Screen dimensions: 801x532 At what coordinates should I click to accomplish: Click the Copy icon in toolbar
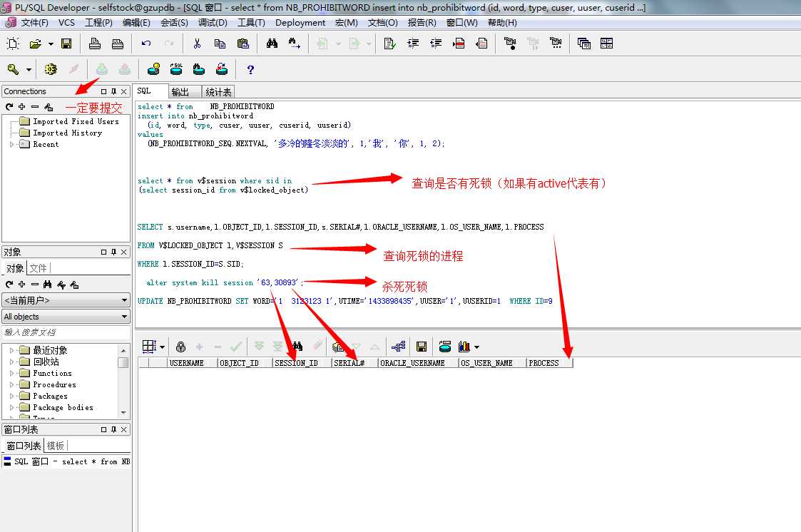coord(220,44)
